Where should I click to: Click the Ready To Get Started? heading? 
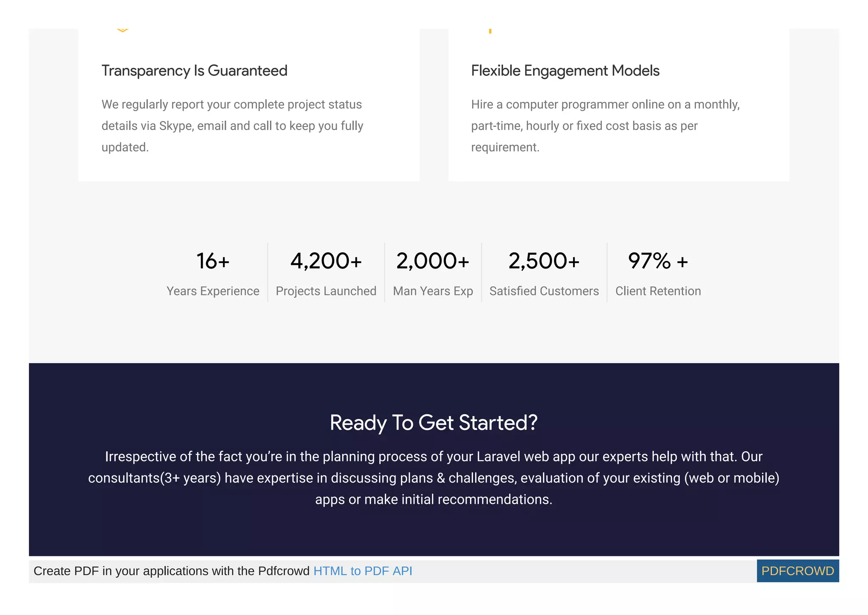click(434, 422)
